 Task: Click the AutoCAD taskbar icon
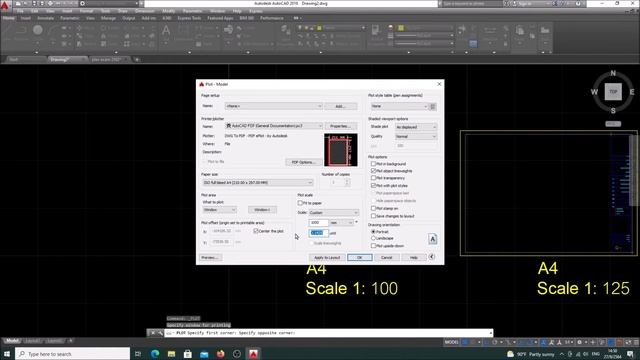coord(253,353)
